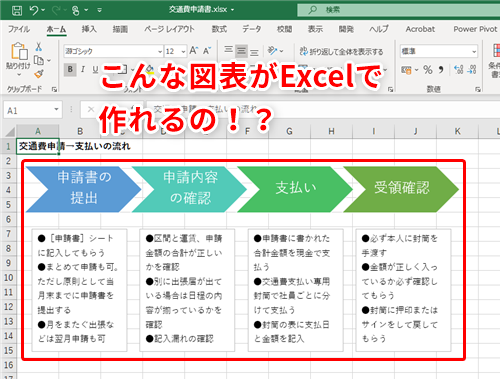This screenshot has height=379, width=500.
Task: Open the undo history dropdown arrow
Action: (x=43, y=10)
